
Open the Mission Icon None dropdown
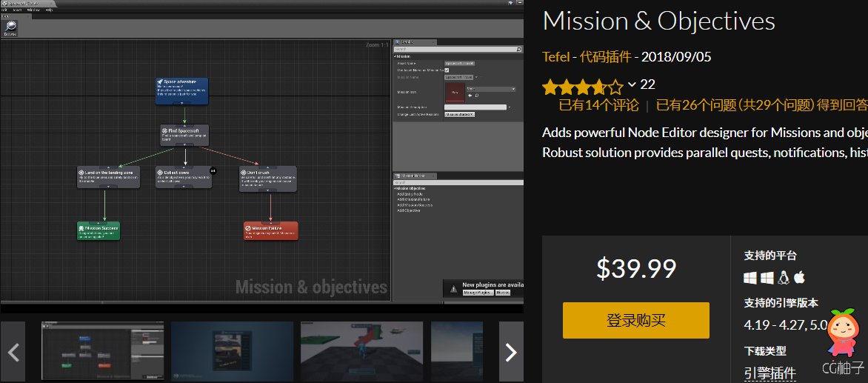[491, 89]
